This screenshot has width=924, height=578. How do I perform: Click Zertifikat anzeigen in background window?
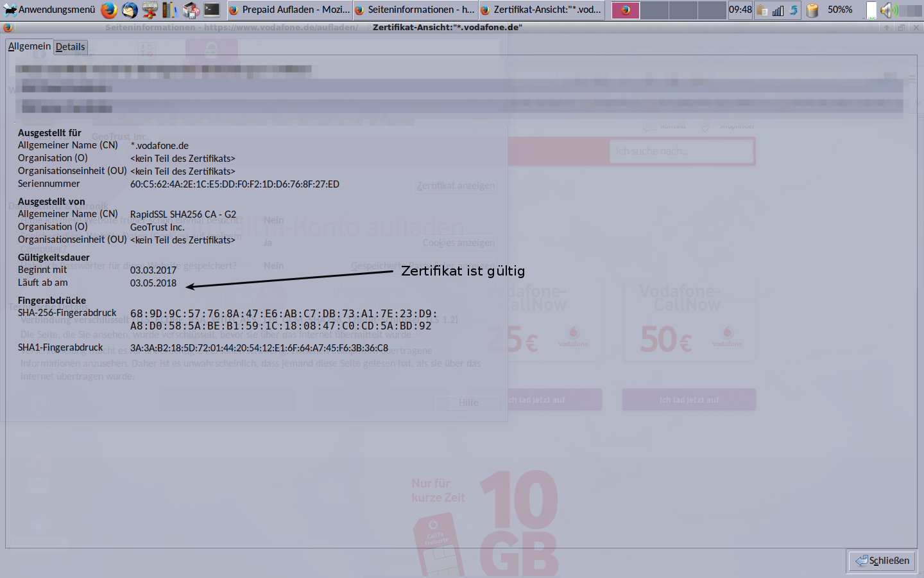(456, 186)
